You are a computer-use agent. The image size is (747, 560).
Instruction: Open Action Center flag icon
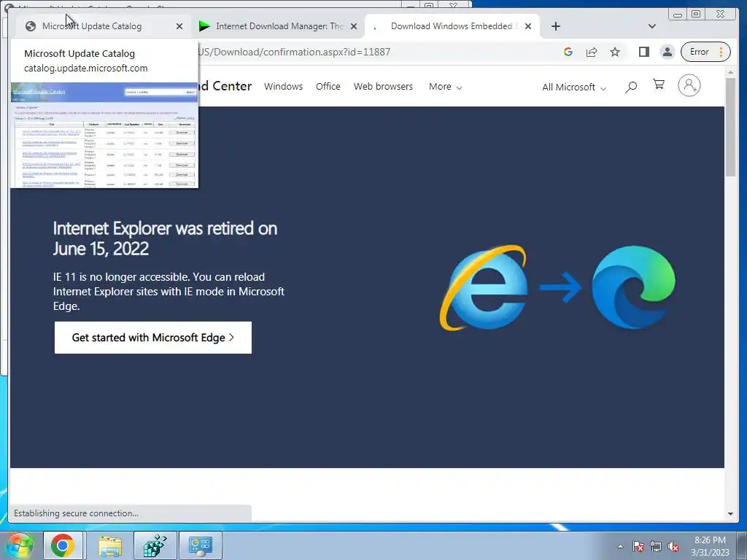(638, 546)
